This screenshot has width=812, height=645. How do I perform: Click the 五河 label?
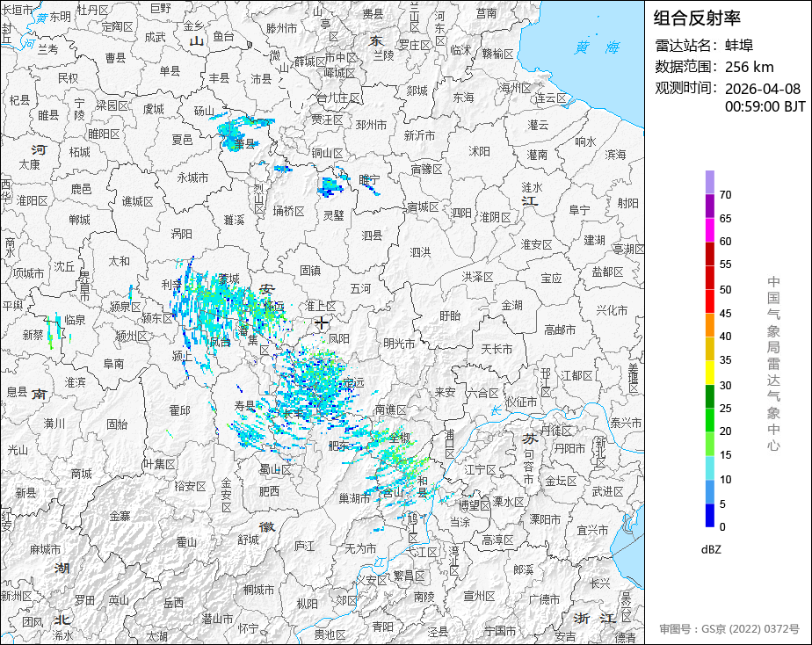(360, 288)
